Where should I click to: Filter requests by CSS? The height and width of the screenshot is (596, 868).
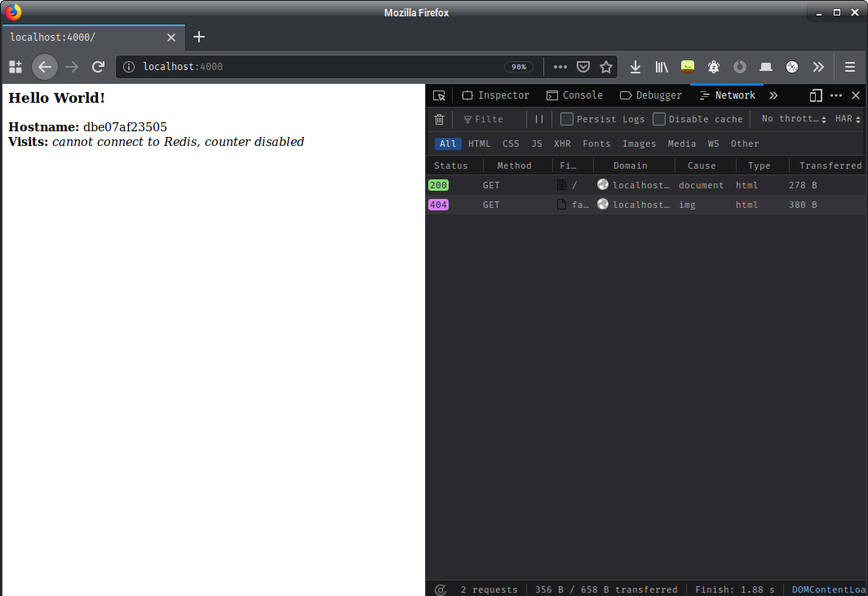click(511, 143)
